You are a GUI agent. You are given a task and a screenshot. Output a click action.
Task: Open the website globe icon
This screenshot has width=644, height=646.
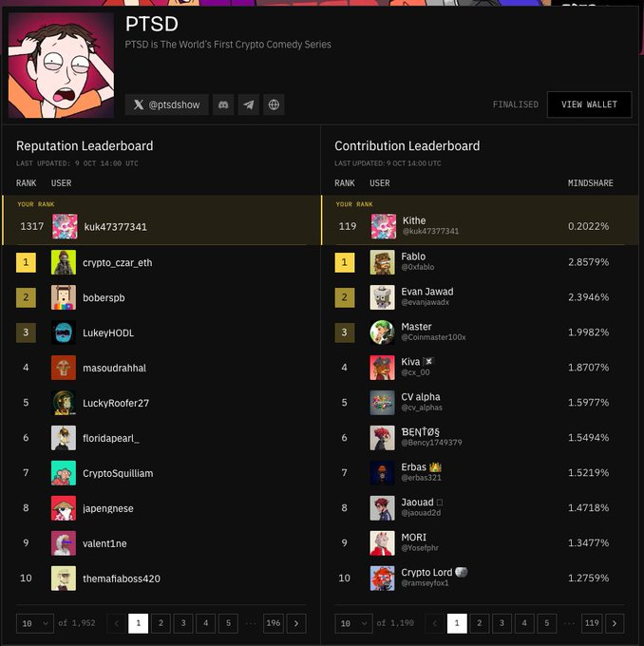274,104
